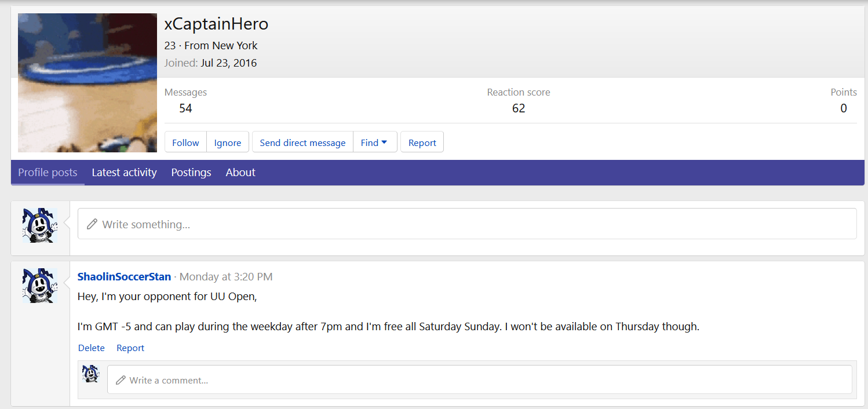Screen dimensions: 868x409
Task: Open Send direct message
Action: [x=302, y=143]
